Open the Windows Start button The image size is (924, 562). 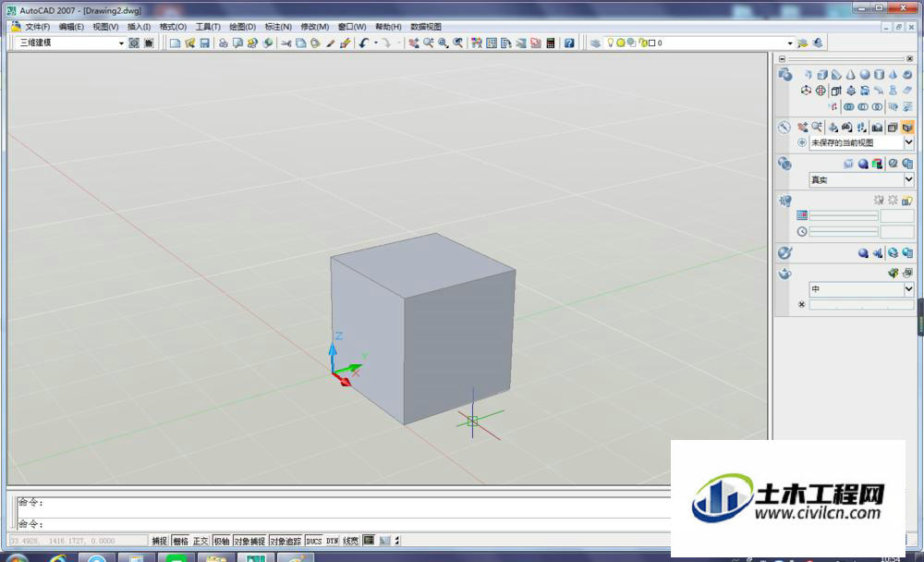coord(16,558)
